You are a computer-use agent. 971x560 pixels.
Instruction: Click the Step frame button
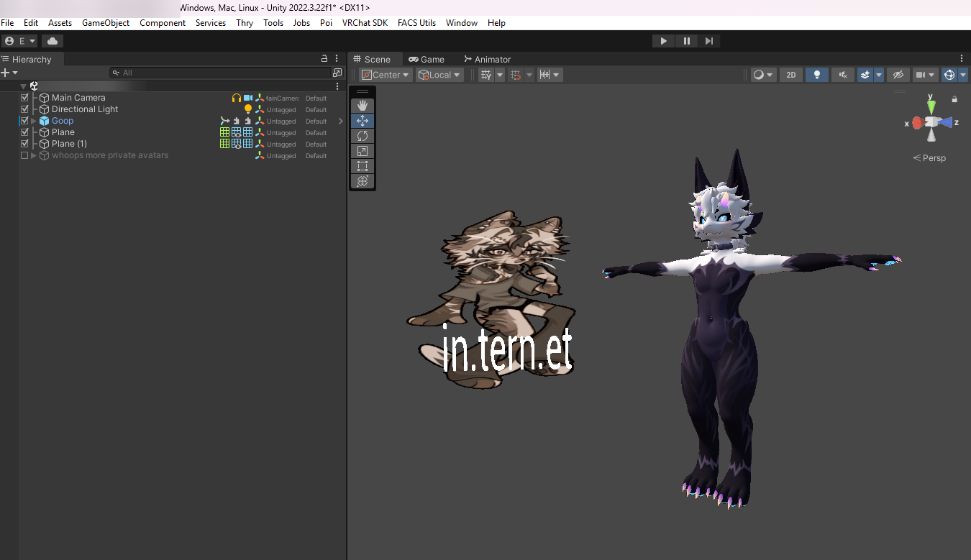(x=709, y=41)
